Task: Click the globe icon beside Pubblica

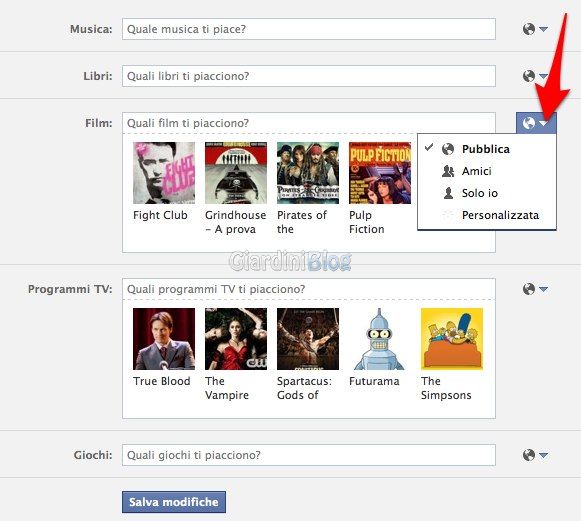Action: click(448, 149)
